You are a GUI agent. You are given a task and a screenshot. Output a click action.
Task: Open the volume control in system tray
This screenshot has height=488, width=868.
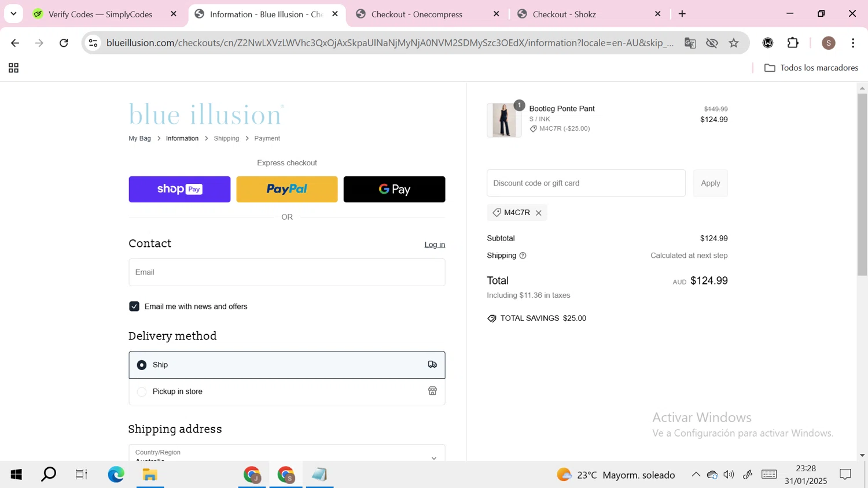[x=729, y=475]
